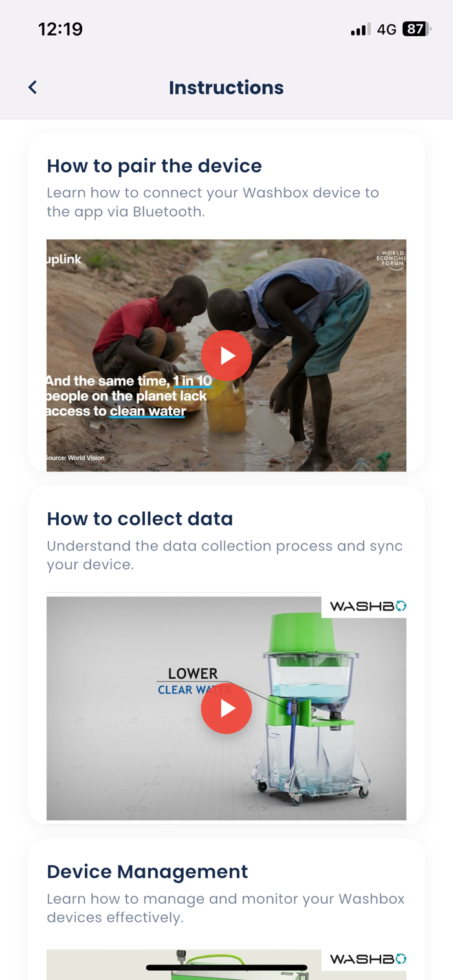
Task: Tap the home indicator bar
Action: 226,968
